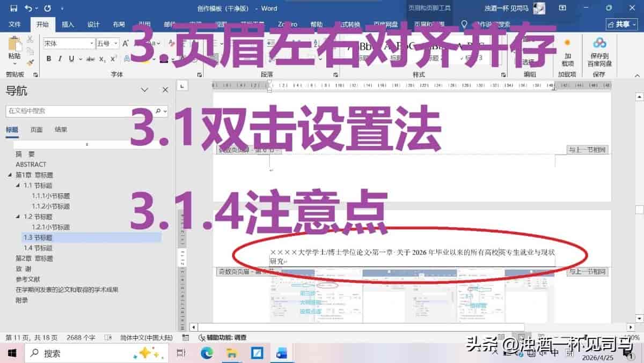Image resolution: width=644 pixels, height=363 pixels.
Task: Activate the Format Painter brush
Action: coord(30,62)
